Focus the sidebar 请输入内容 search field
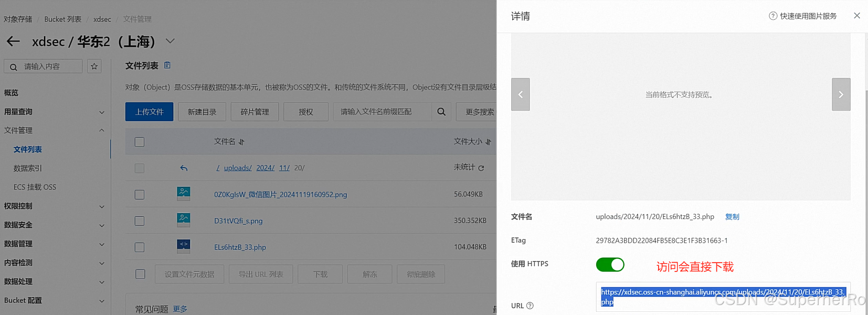The image size is (868, 315). [x=43, y=67]
